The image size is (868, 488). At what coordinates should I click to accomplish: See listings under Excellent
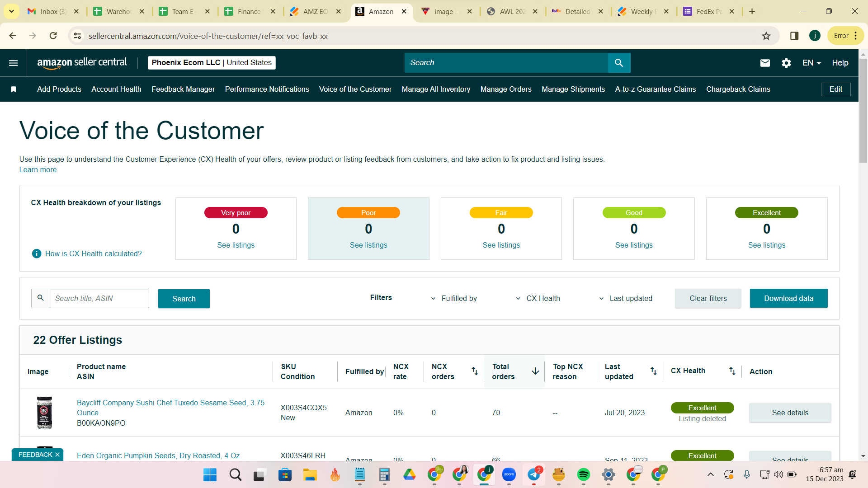click(766, 245)
